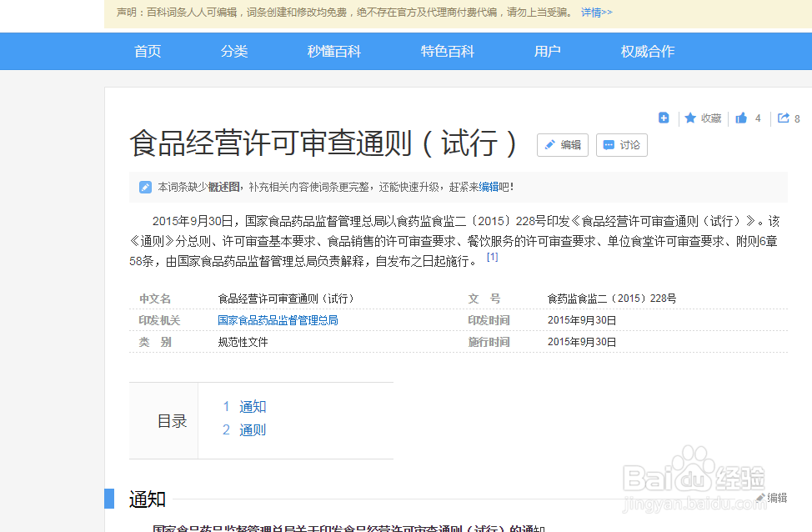Image resolution: width=812 pixels, height=532 pixels.
Task: Go to 秒懂百科 in the navigation bar
Action: (x=334, y=52)
